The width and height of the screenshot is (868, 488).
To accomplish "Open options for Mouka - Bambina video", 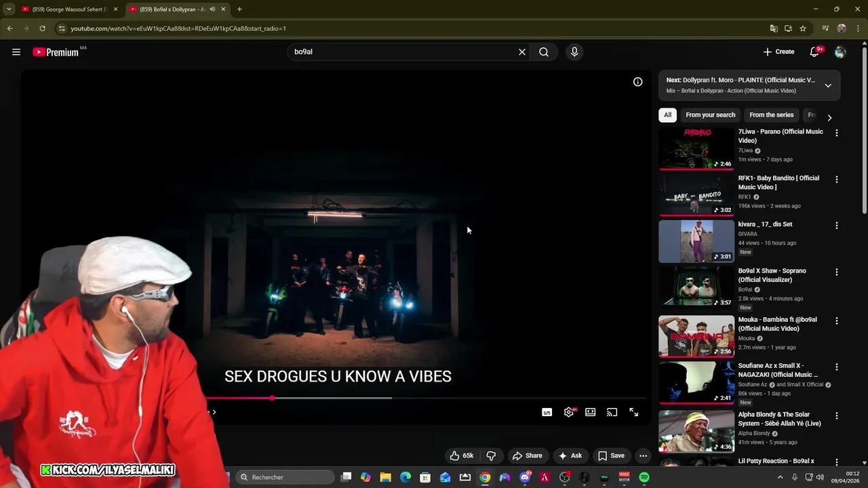I will 836,321.
